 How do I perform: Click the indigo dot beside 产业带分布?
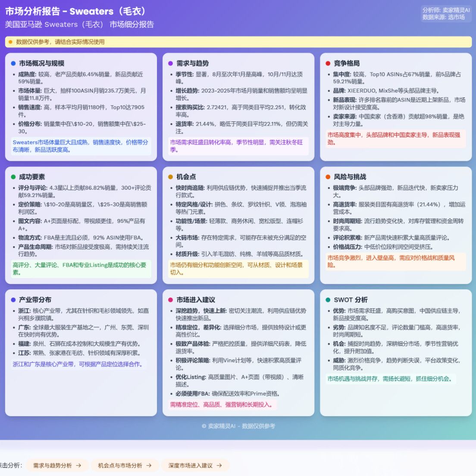13,300
